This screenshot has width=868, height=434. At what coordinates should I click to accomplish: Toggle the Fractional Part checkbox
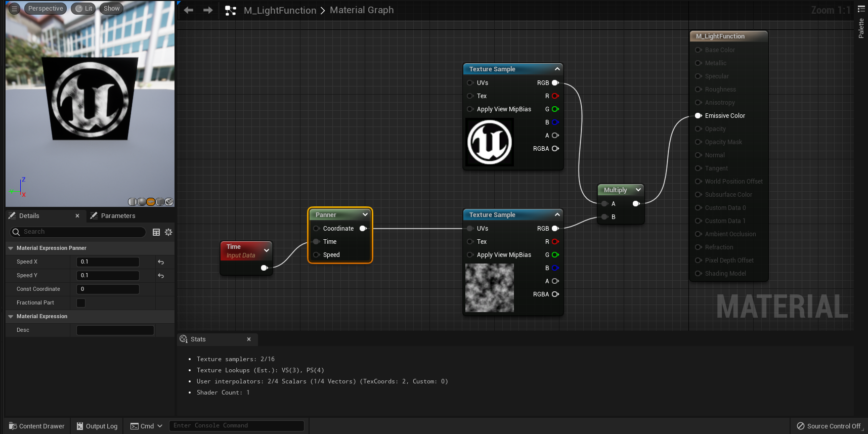[81, 303]
